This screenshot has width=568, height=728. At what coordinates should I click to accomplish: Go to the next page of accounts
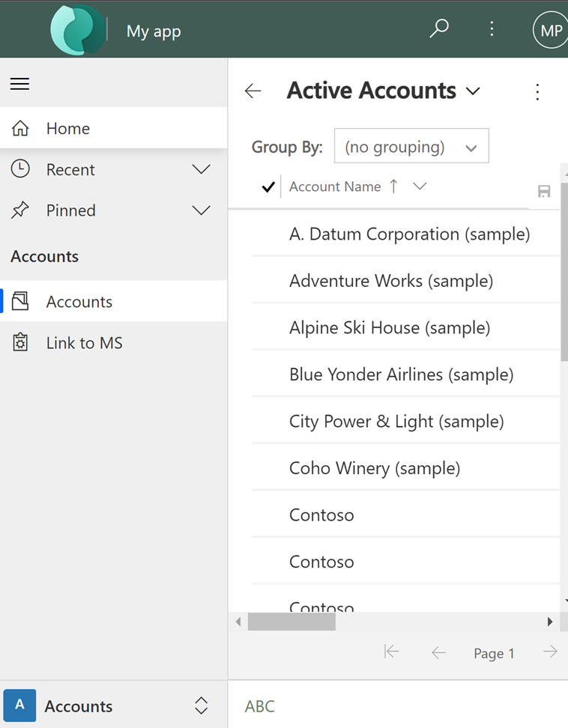(x=550, y=652)
